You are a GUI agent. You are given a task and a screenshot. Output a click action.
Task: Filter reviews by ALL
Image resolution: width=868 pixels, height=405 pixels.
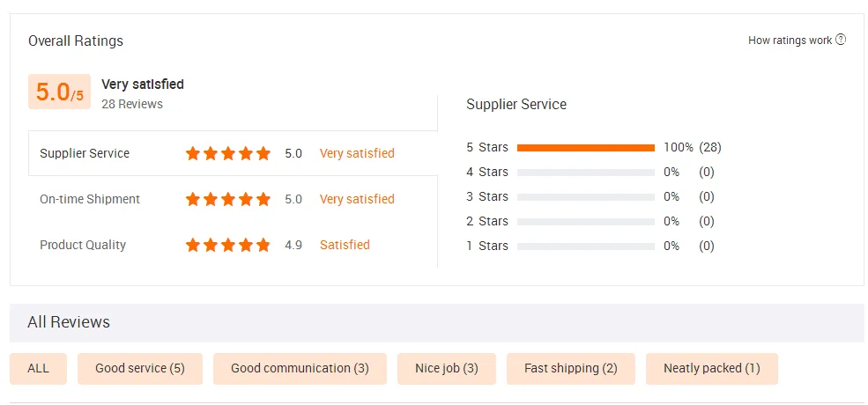pyautogui.click(x=39, y=368)
